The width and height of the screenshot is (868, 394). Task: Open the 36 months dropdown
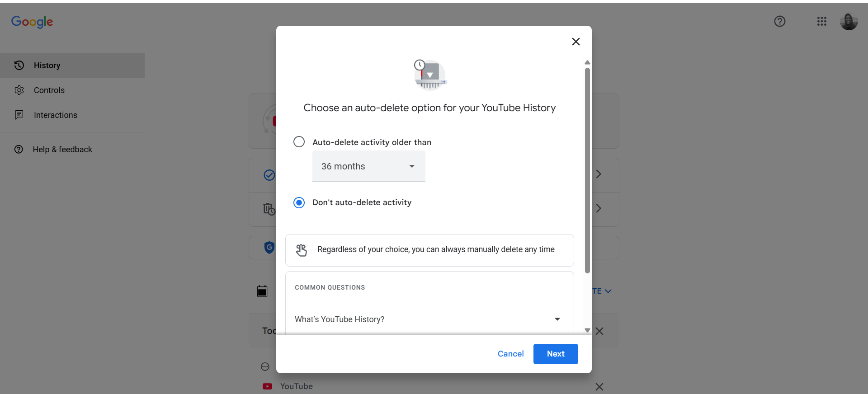click(368, 166)
